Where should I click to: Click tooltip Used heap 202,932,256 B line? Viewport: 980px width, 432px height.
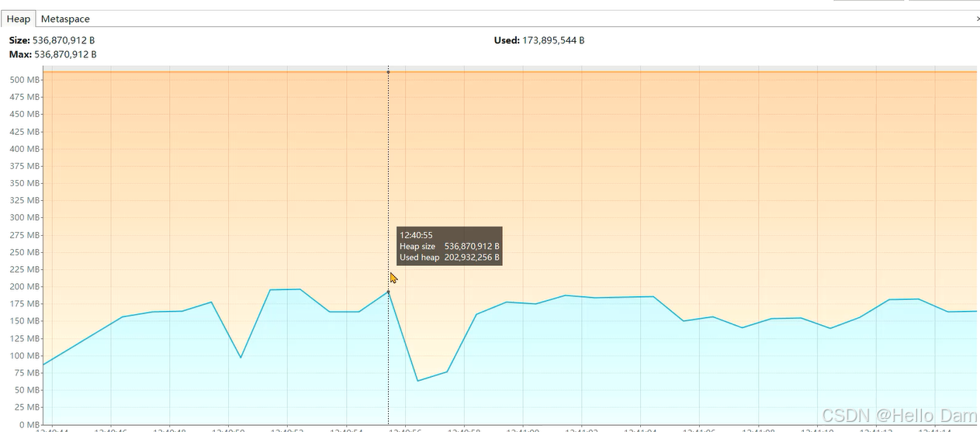(x=449, y=257)
